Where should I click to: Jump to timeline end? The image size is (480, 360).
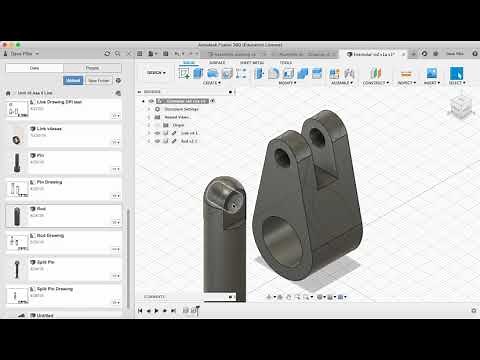pos(173,311)
